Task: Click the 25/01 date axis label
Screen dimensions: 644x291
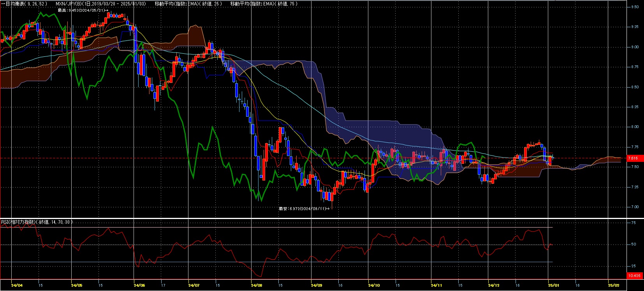Action: (553, 285)
